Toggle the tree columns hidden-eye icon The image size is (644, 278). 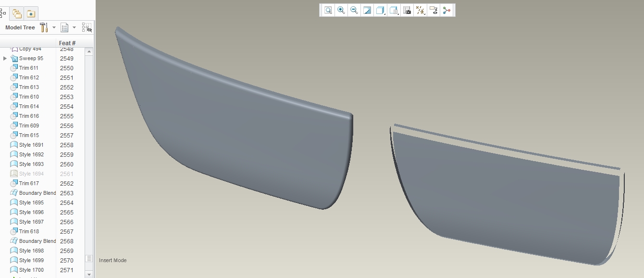pos(87,27)
